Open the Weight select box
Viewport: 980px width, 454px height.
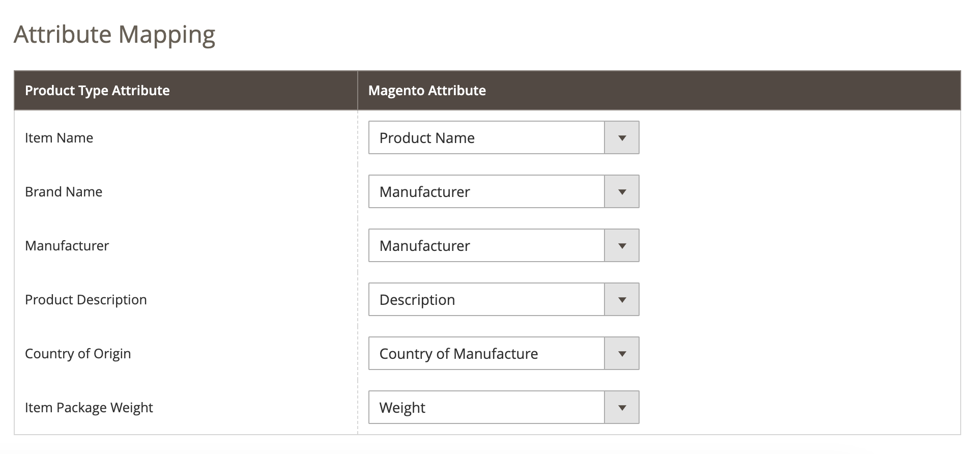(486, 407)
